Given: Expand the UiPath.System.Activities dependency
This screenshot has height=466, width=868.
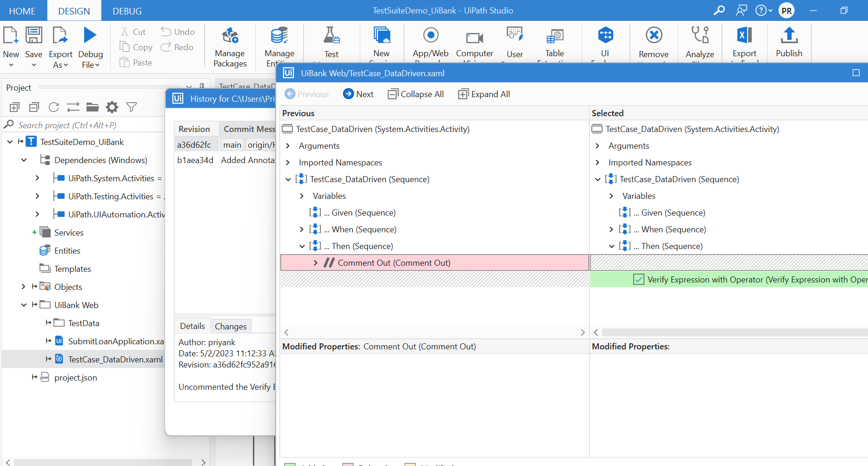Looking at the screenshot, I should [x=37, y=178].
